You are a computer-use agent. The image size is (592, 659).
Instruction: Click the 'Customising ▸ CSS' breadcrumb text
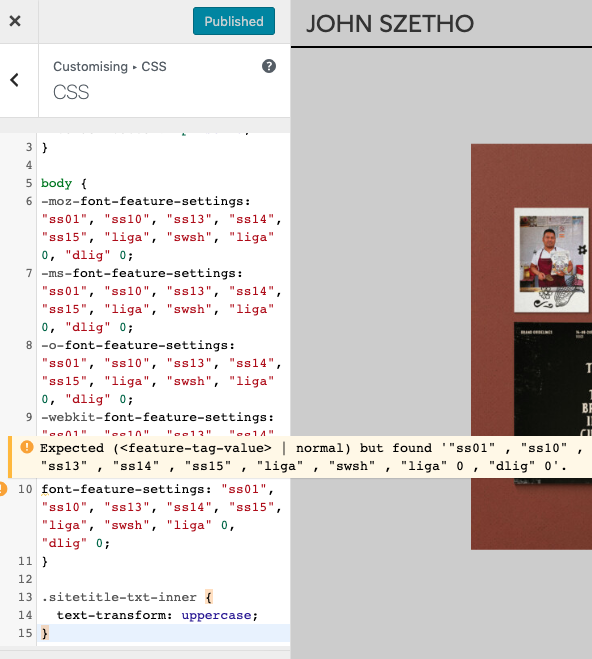coord(110,66)
